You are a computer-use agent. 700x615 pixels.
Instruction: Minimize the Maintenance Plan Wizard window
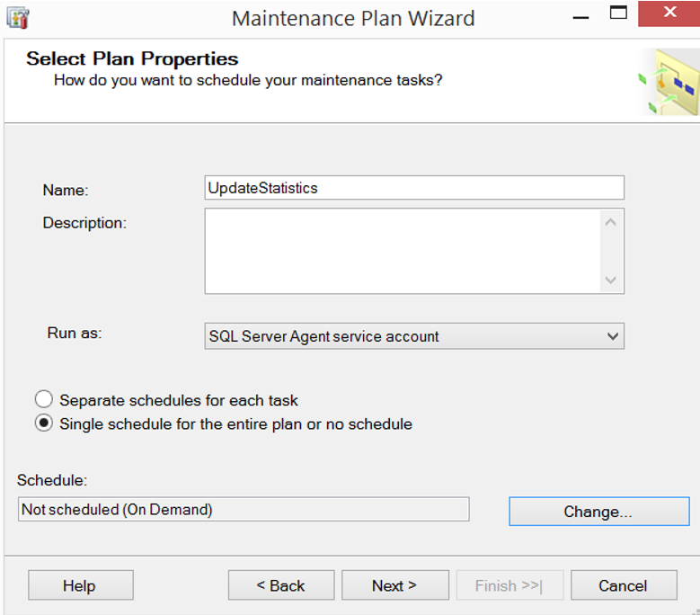coord(580,17)
